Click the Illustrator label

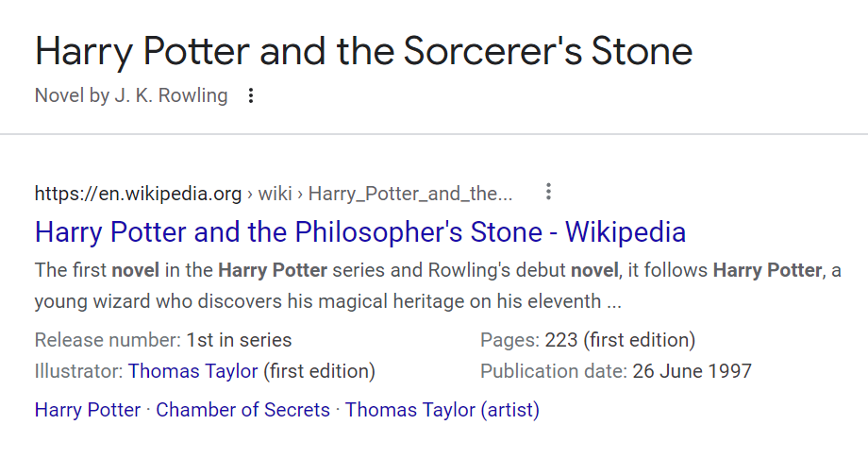point(78,371)
